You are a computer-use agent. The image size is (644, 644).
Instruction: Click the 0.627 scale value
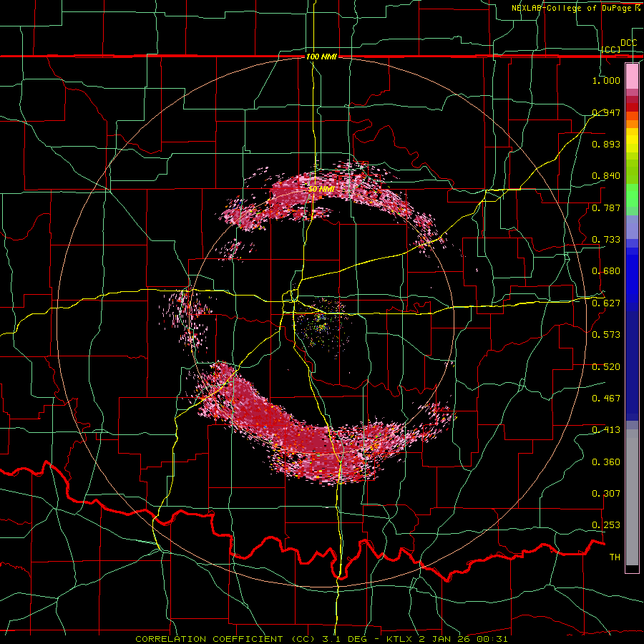[x=606, y=303]
